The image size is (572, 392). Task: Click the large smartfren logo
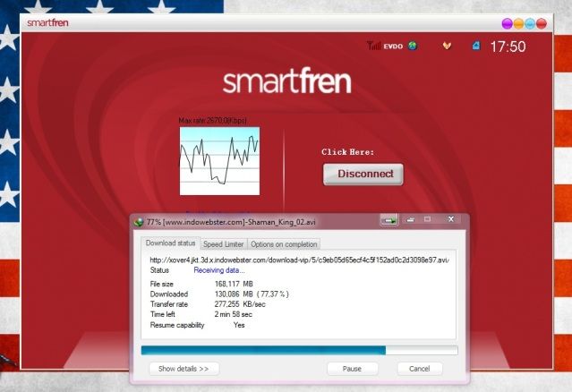point(286,81)
